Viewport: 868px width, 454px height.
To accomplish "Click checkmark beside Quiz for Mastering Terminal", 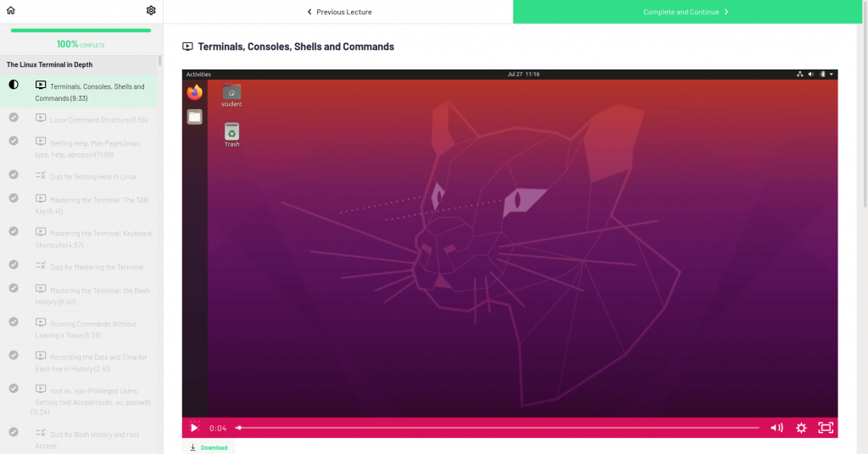I will tap(14, 264).
